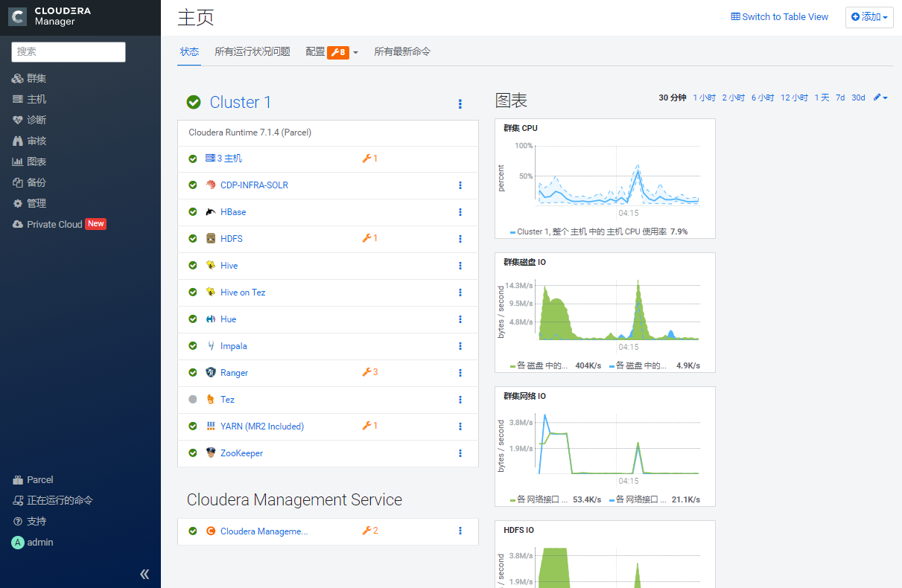
Task: Open the 支持 menu
Action: point(30,522)
